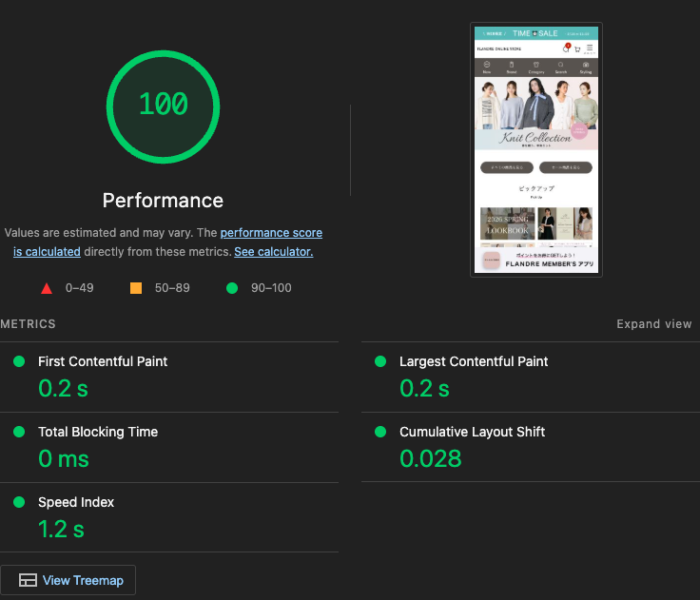700x600 pixels.
Task: Open the "performance score is calculated" link
Action: (271, 233)
